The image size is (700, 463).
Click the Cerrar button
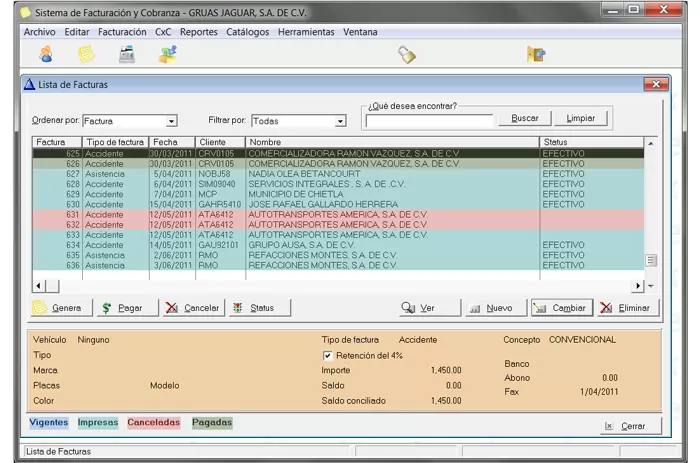[630, 426]
